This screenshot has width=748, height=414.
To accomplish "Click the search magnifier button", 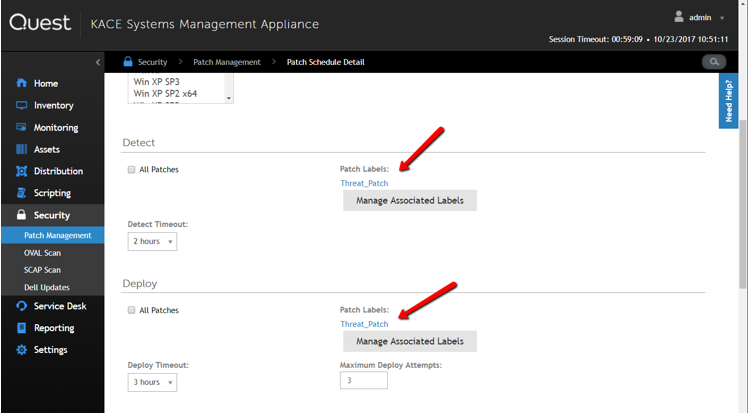I will (714, 62).
